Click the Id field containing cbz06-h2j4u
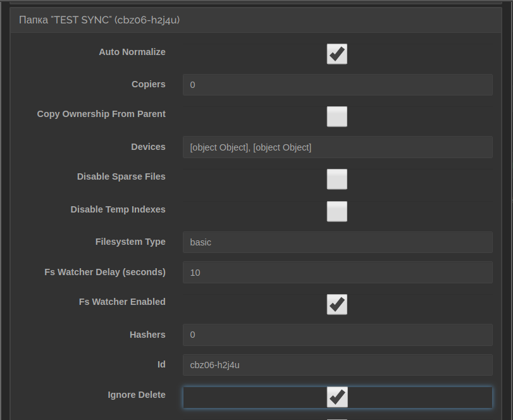This screenshot has height=420, width=513. 337,365
